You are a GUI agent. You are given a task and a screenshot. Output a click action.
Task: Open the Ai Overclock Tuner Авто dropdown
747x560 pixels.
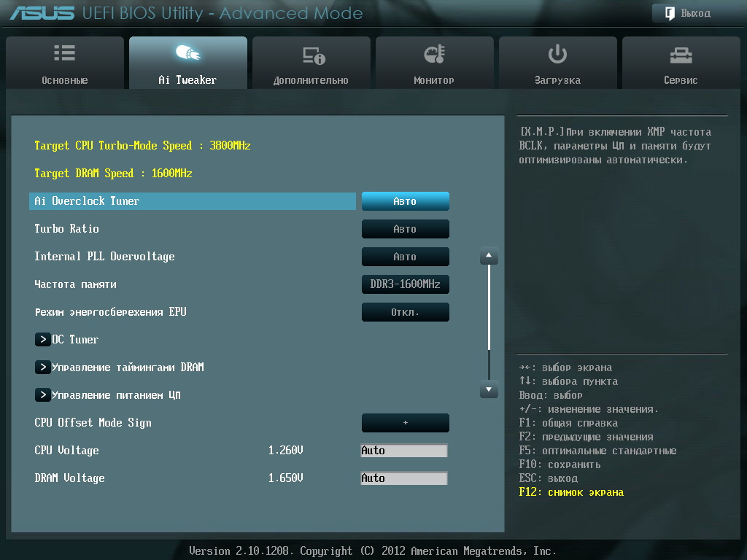[x=406, y=201]
